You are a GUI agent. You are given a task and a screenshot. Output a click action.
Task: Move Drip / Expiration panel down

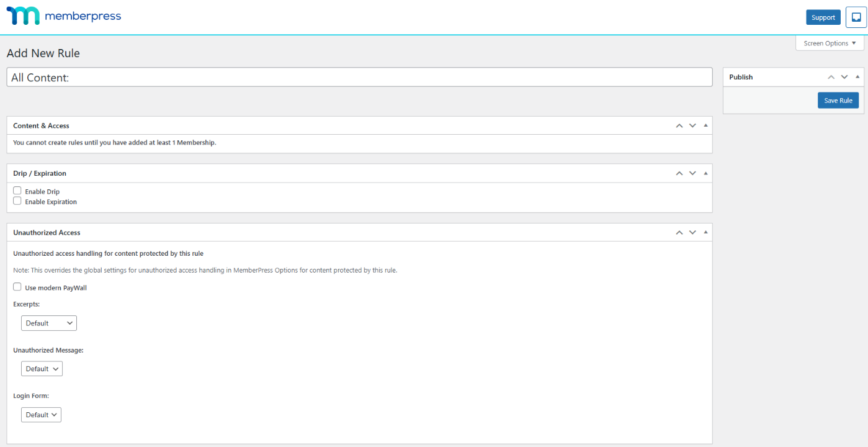692,173
